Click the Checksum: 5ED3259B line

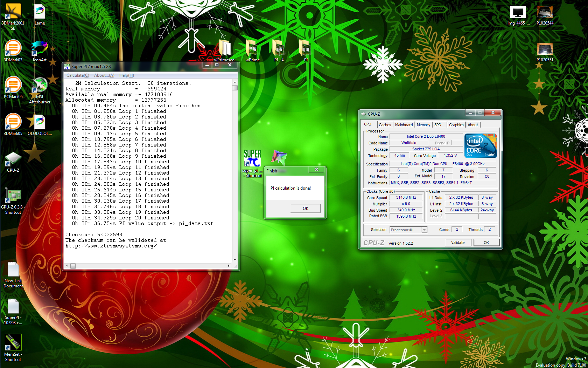(94, 235)
